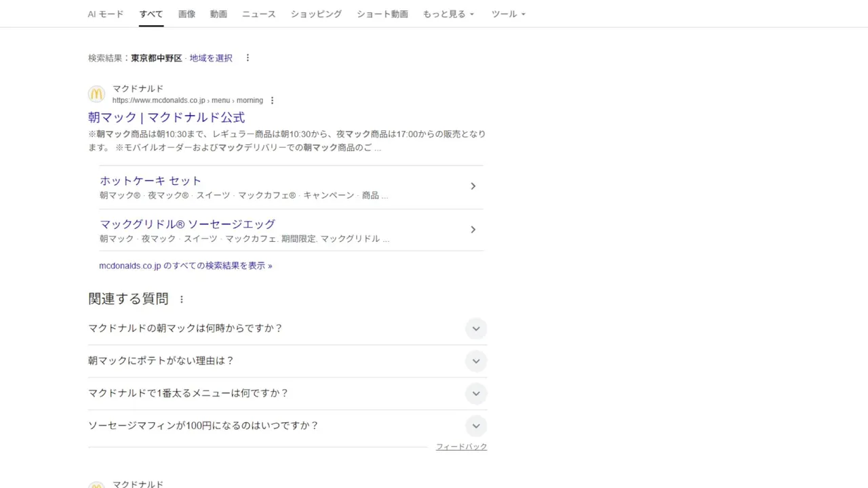Click the McDonald's favicon of the first result

97,94
